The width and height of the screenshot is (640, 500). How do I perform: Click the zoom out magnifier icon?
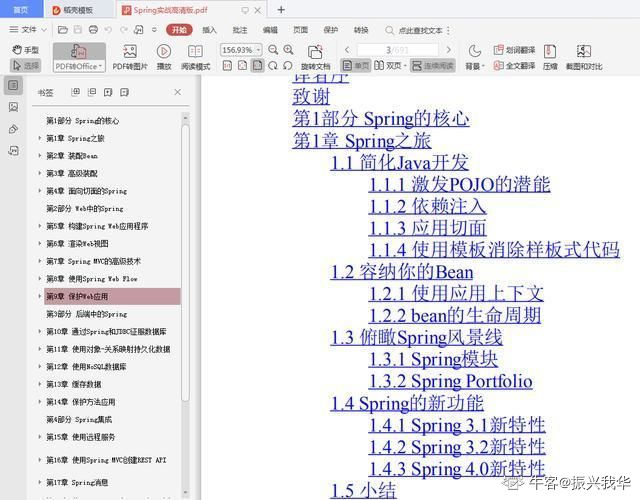[273, 50]
